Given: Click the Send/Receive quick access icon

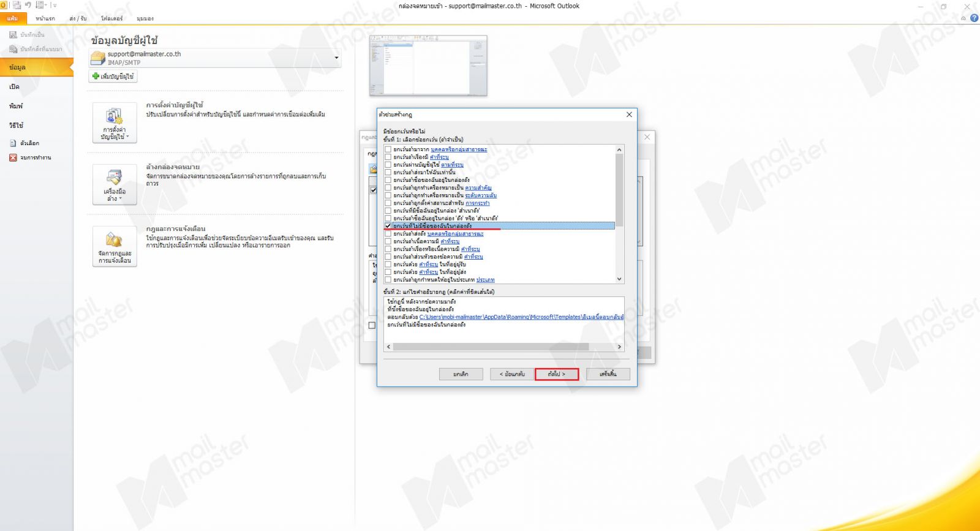Looking at the screenshot, I should tap(17, 5).
